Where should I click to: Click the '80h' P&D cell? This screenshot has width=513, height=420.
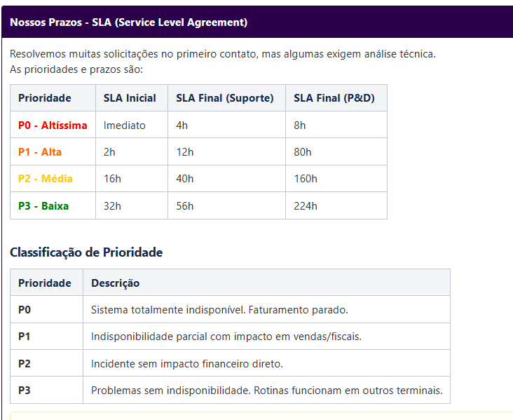point(303,152)
